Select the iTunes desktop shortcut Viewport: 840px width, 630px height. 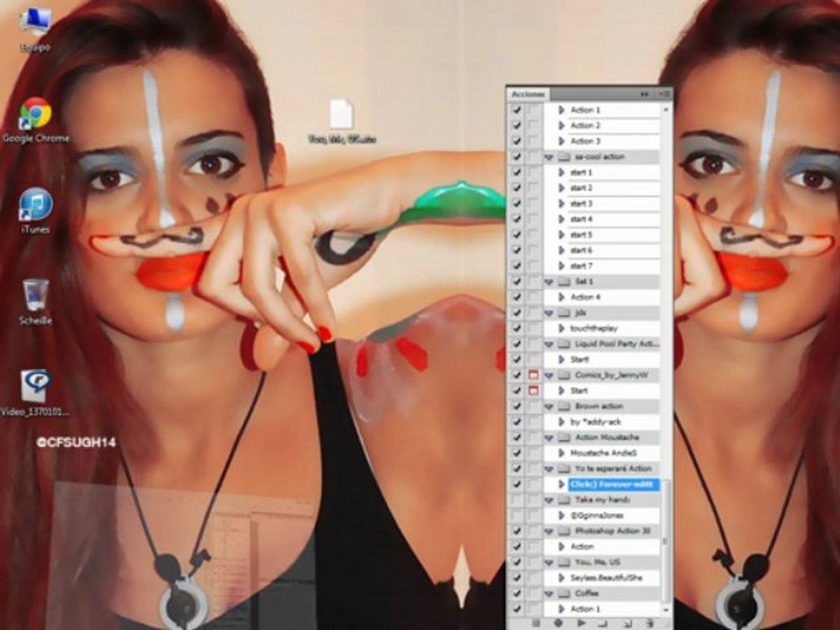coord(35,211)
